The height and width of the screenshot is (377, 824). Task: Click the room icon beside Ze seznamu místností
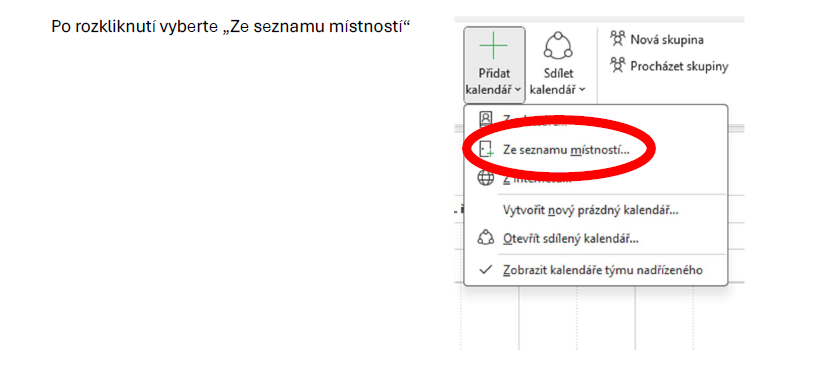[487, 149]
